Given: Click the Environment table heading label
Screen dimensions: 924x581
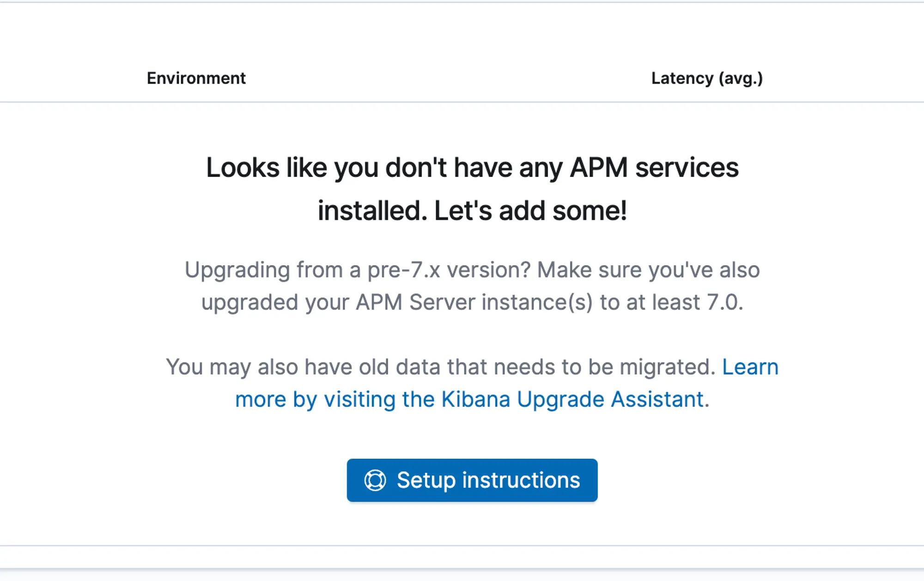Looking at the screenshot, I should pyautogui.click(x=196, y=79).
